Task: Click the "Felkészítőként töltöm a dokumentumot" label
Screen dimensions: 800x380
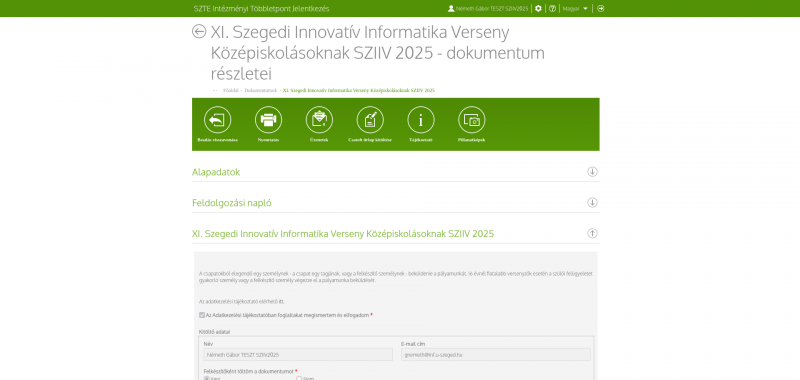Action: (248, 371)
